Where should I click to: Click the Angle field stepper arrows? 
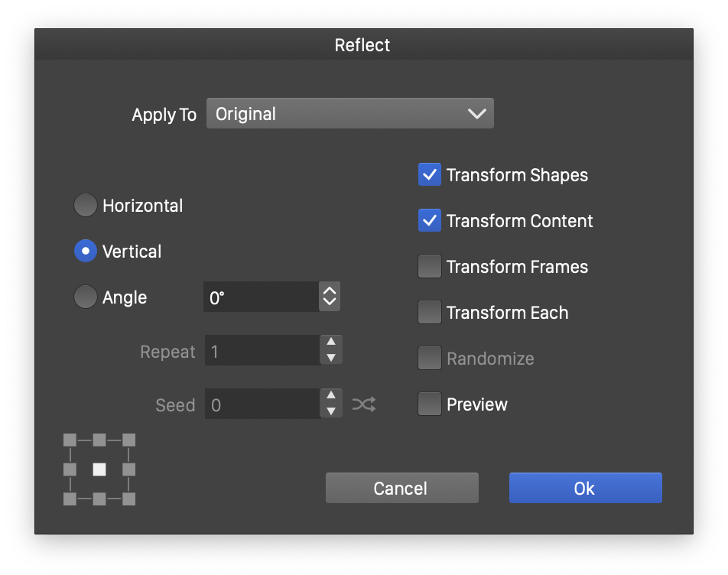click(330, 297)
